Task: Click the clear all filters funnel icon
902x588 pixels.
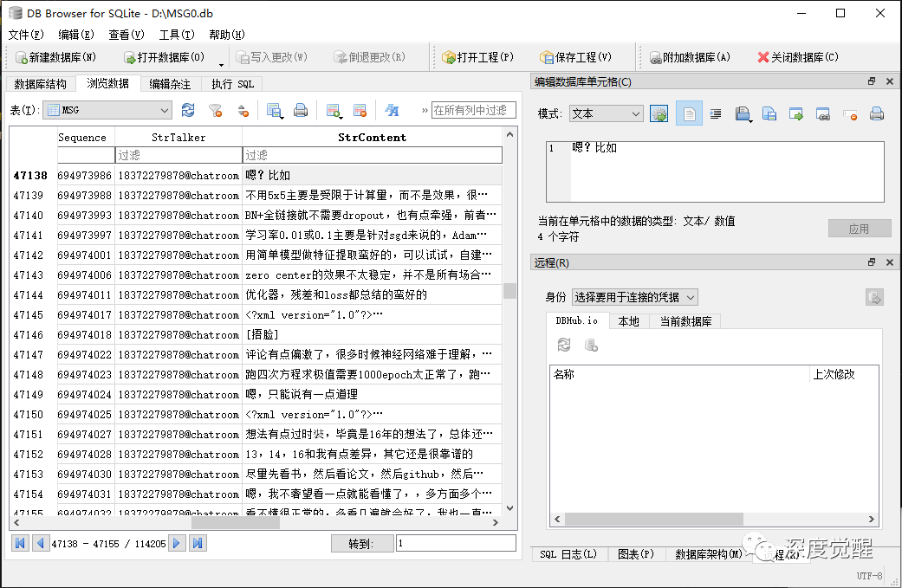Action: click(216, 110)
